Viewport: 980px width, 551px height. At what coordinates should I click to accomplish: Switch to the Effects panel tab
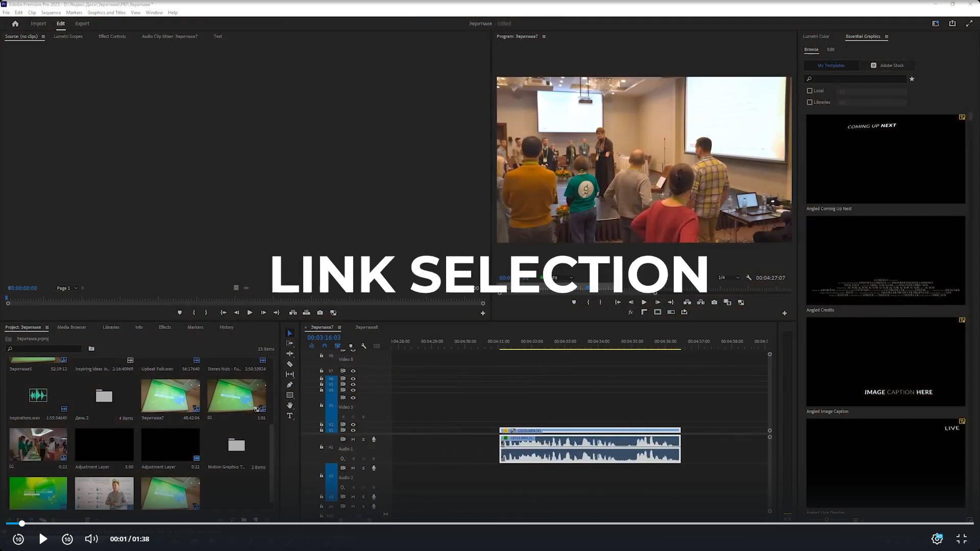pyautogui.click(x=164, y=328)
